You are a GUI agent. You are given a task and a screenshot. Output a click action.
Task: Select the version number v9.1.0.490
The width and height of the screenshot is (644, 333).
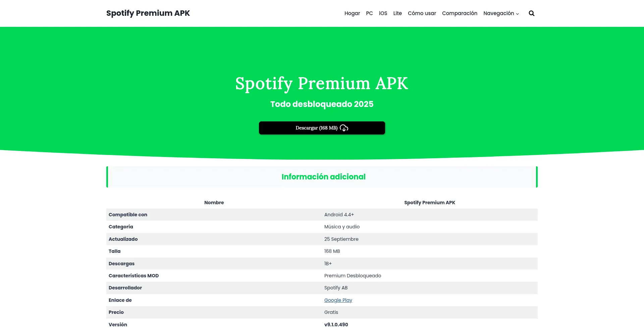click(x=336, y=325)
